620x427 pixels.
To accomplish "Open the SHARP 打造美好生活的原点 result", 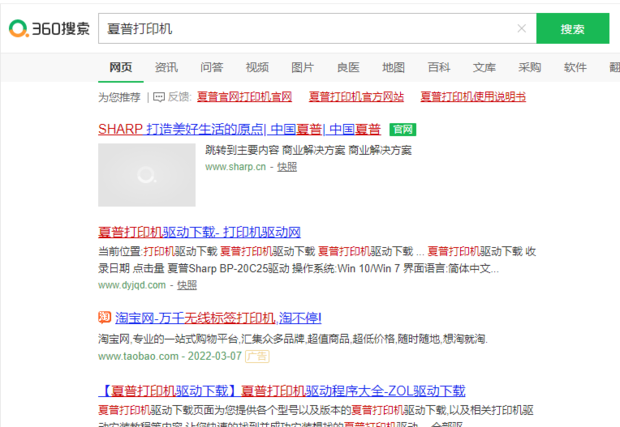I will click(240, 129).
